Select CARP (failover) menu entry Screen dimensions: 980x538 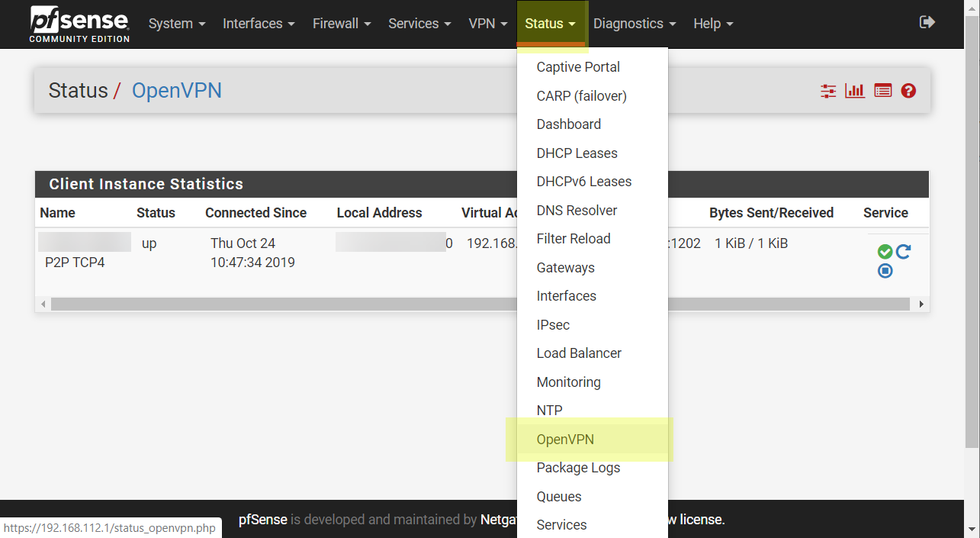(x=593, y=96)
